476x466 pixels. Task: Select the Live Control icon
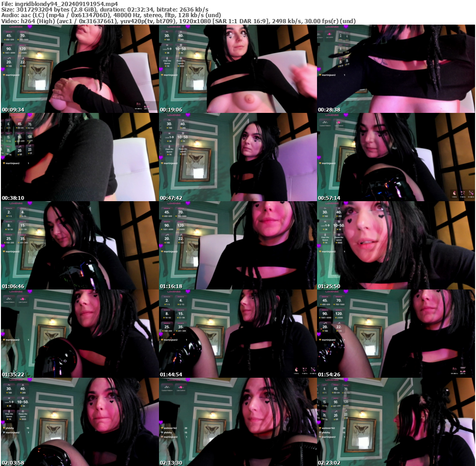coord(180,387)
